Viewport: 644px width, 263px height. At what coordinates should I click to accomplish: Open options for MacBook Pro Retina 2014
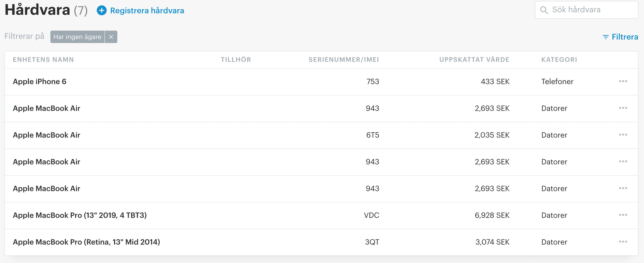(623, 241)
